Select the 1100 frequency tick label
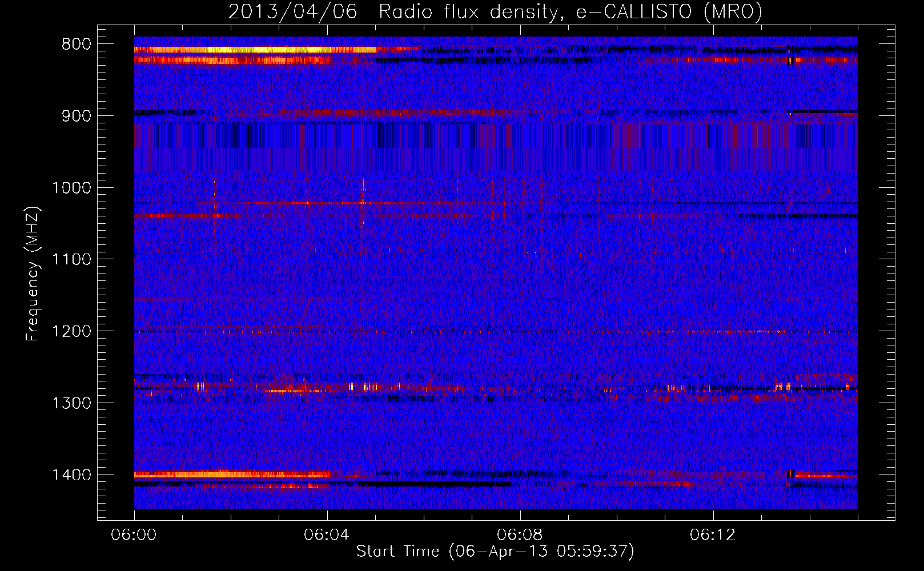 (x=71, y=260)
